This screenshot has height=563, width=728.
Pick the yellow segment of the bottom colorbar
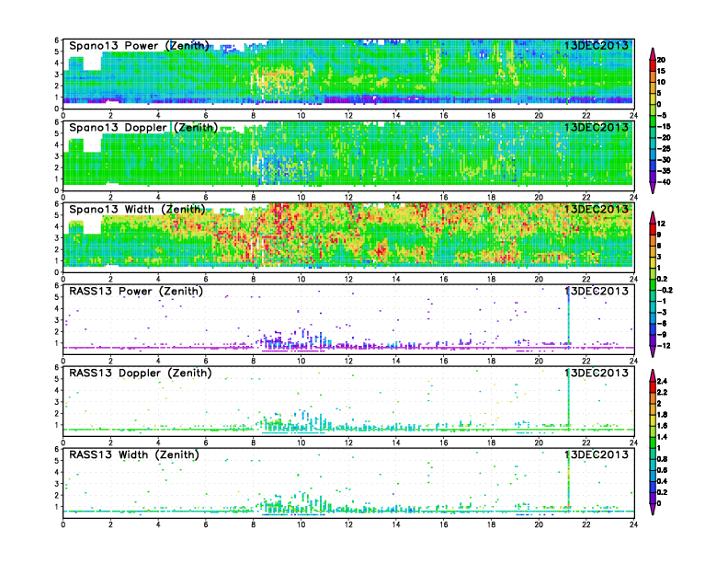[653, 419]
